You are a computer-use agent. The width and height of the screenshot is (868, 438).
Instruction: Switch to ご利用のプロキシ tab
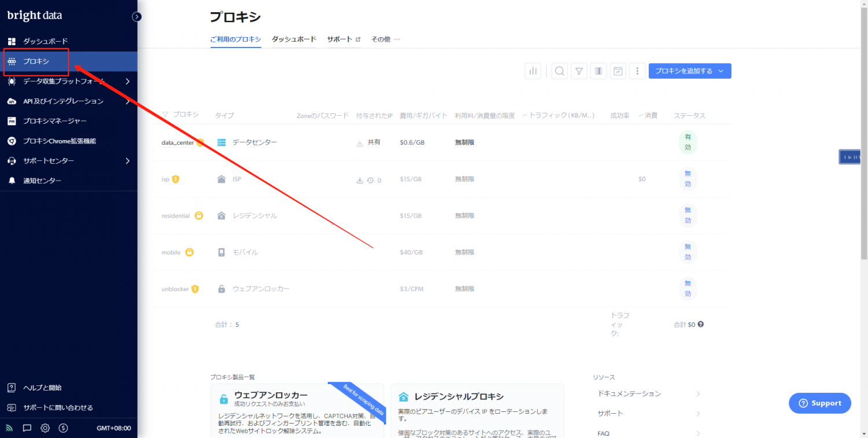coord(236,39)
